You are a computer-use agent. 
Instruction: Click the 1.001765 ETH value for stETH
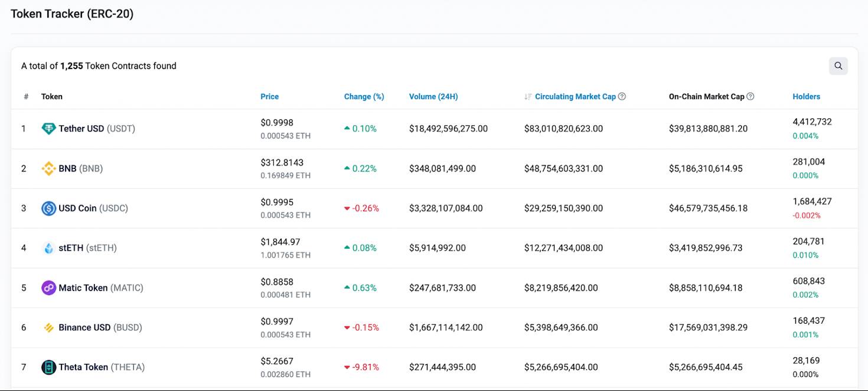click(x=286, y=255)
